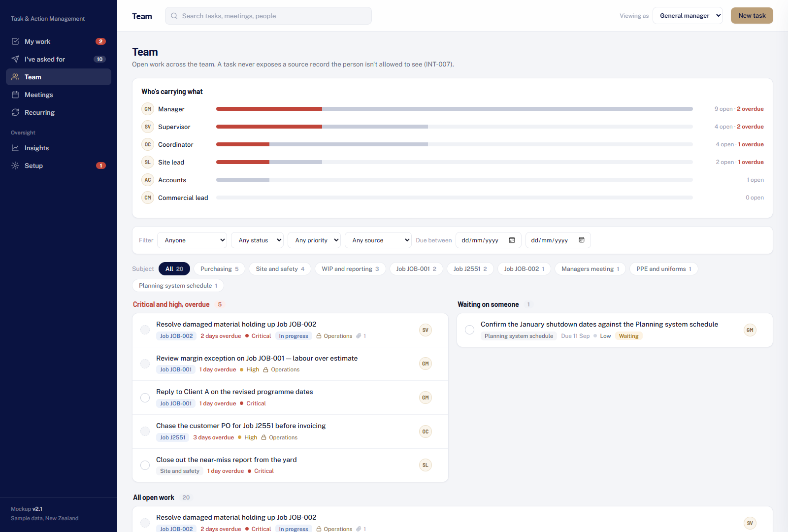
Task: Expand the Any status filter
Action: 257,240
